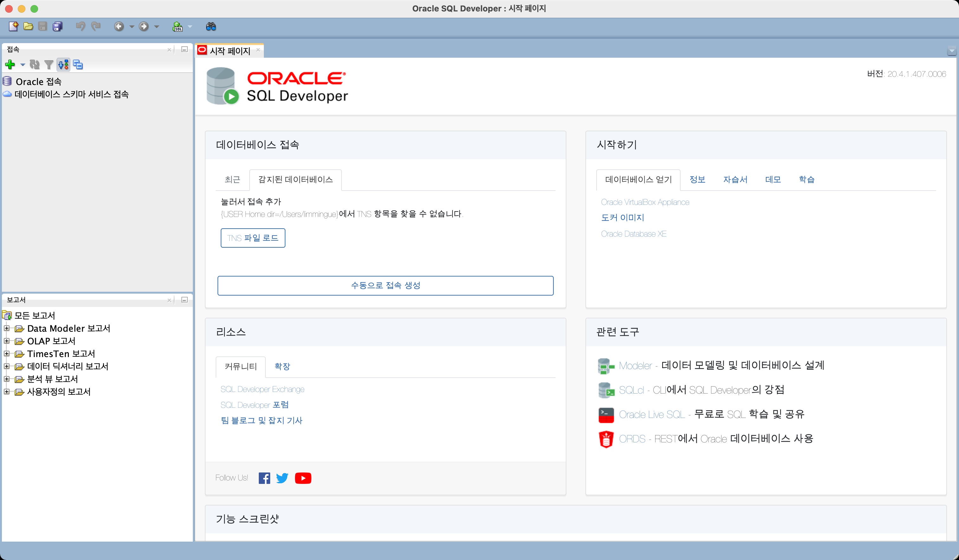Screen dimensions: 959x560
Task: Toggle the connections sort-by-type button
Action: click(x=63, y=65)
